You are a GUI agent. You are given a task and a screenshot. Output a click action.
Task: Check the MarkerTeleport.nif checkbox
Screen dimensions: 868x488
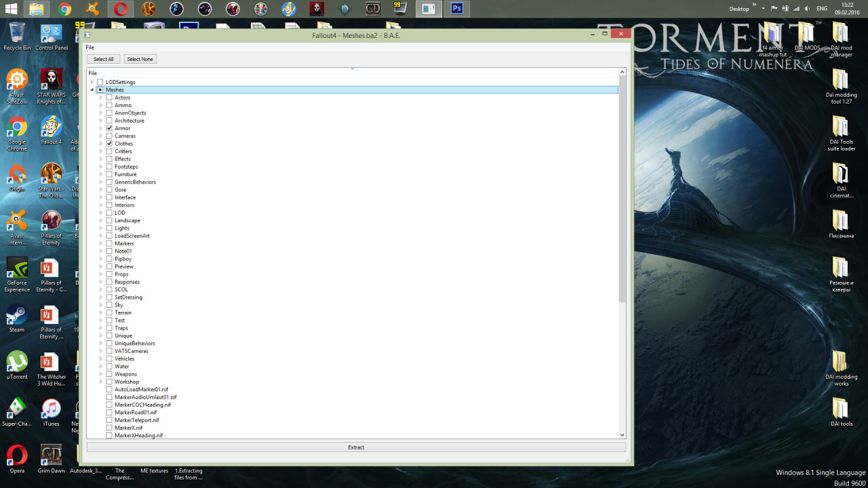coord(109,420)
